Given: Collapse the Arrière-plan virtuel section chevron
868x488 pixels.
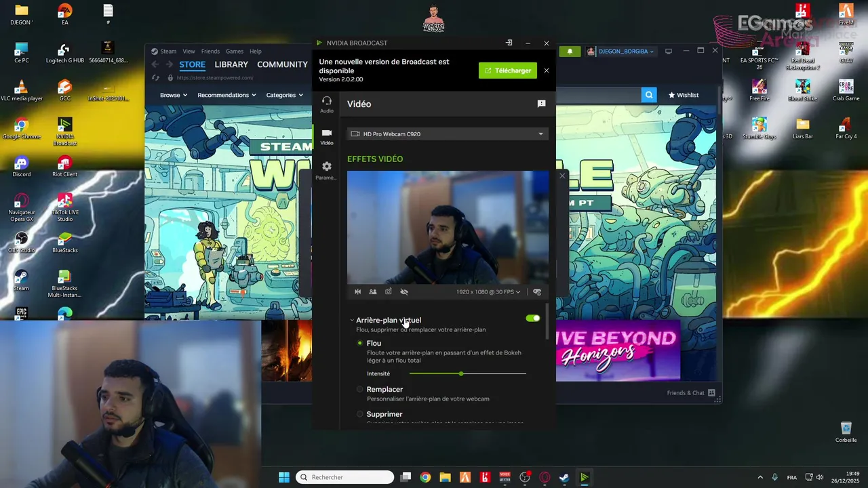Looking at the screenshot, I should [x=352, y=320].
